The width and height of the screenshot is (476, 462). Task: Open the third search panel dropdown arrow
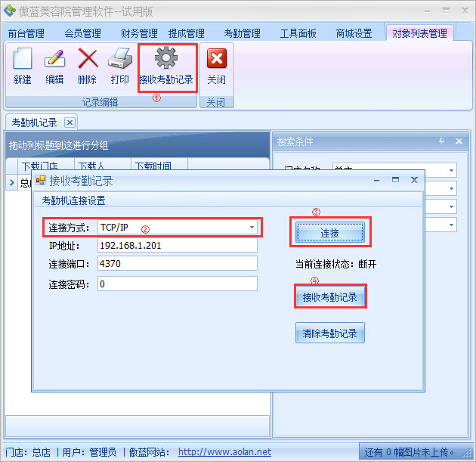(451, 207)
